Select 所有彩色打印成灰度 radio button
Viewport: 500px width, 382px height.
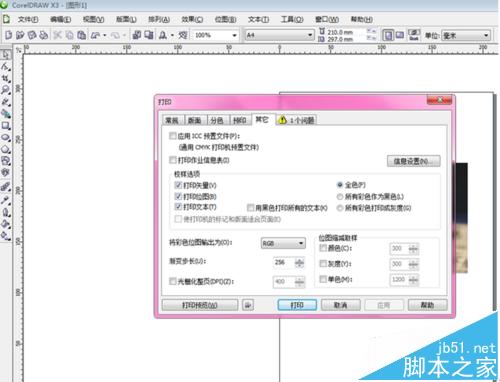(x=340, y=208)
